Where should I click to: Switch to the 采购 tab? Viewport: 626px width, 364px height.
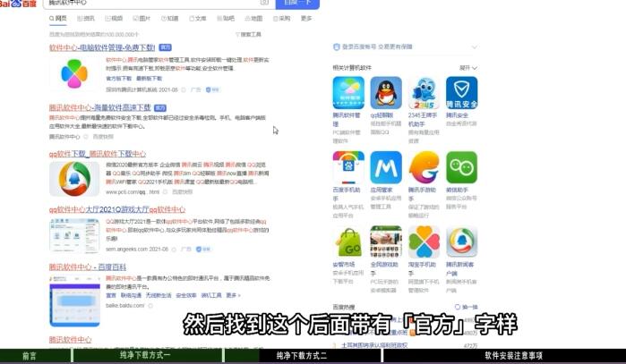click(x=281, y=19)
